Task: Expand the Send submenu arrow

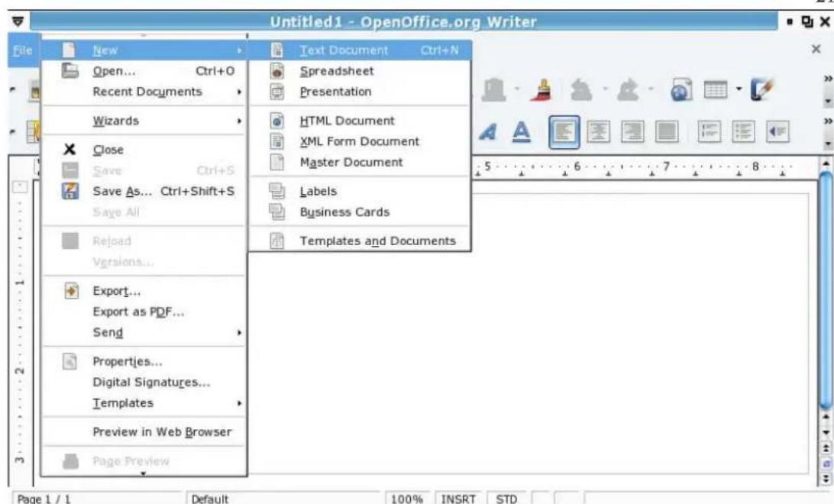Action: 239,333
